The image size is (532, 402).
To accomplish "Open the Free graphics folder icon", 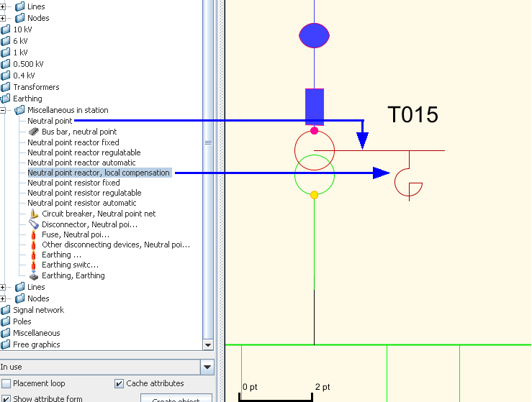I will click(x=6, y=344).
